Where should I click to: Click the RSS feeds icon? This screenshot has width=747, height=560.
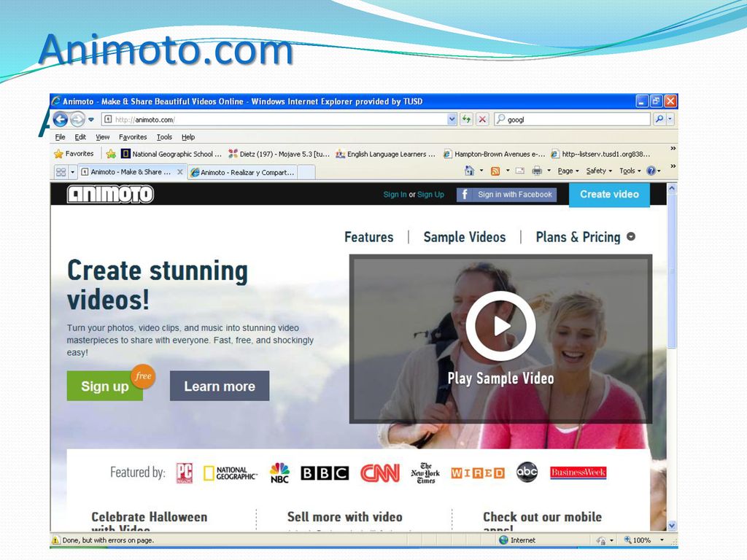tap(495, 171)
